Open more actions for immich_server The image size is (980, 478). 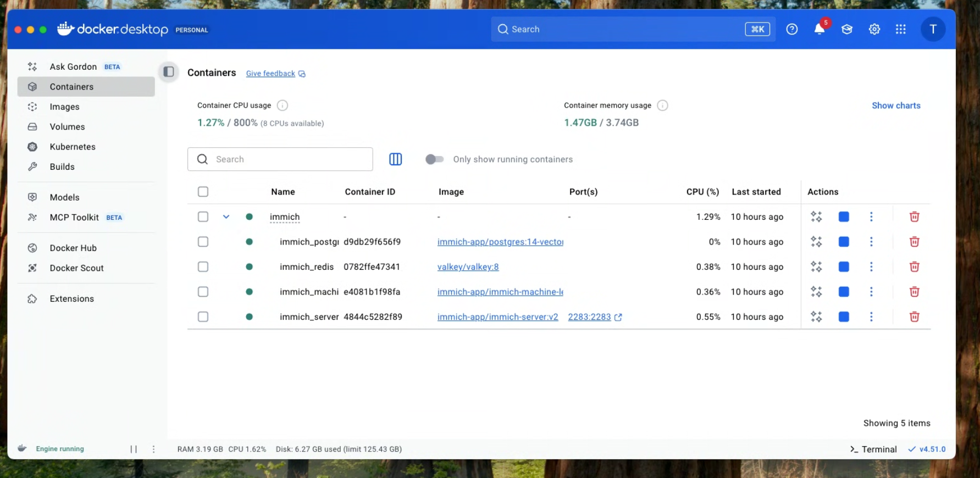point(871,316)
